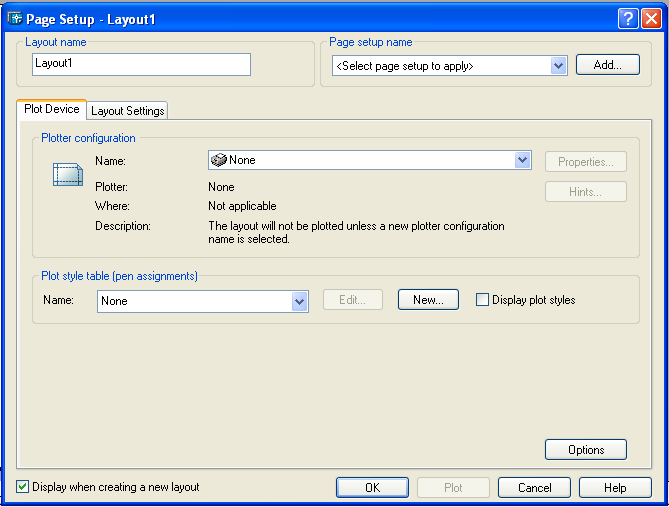Uncheck Display when creating a new layout
669x507 pixels.
(22, 487)
